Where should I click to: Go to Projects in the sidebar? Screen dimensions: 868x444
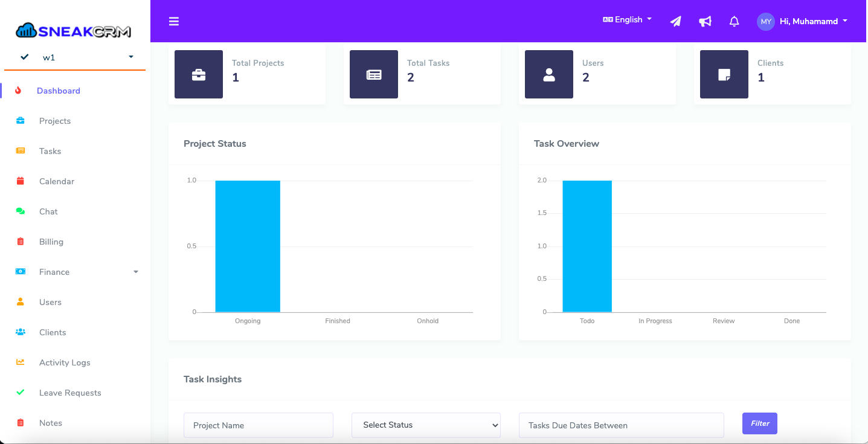[55, 121]
